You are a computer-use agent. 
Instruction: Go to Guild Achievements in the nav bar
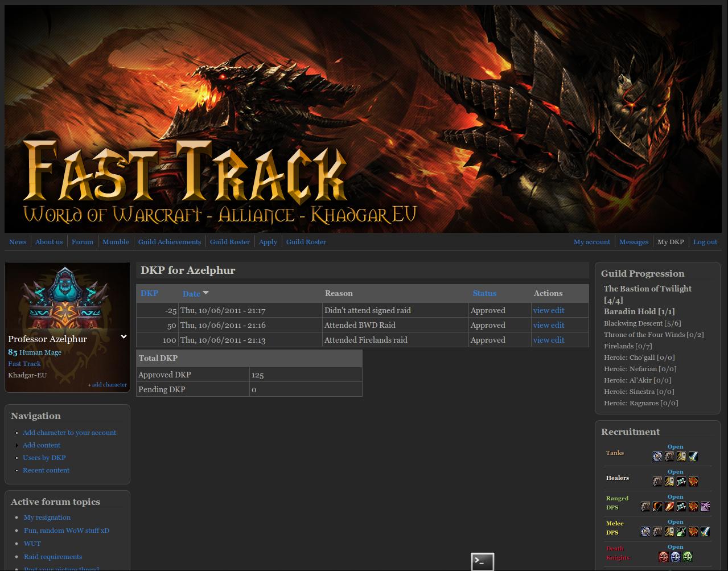169,242
